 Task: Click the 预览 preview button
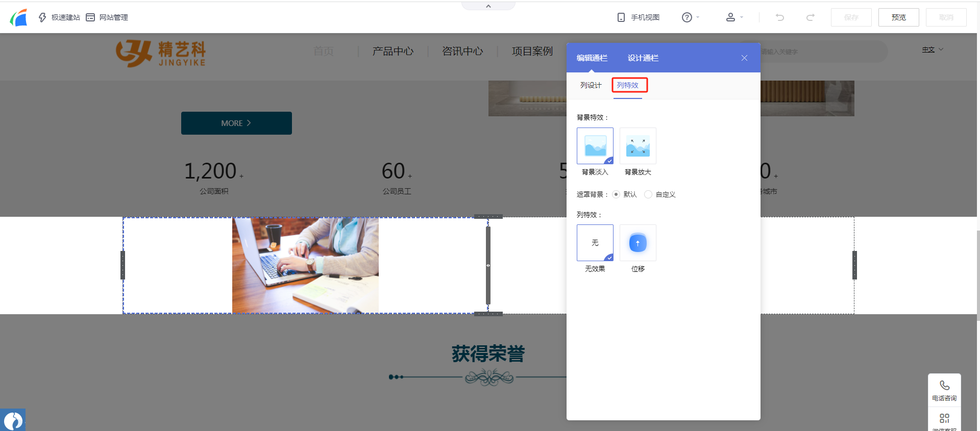[899, 17]
